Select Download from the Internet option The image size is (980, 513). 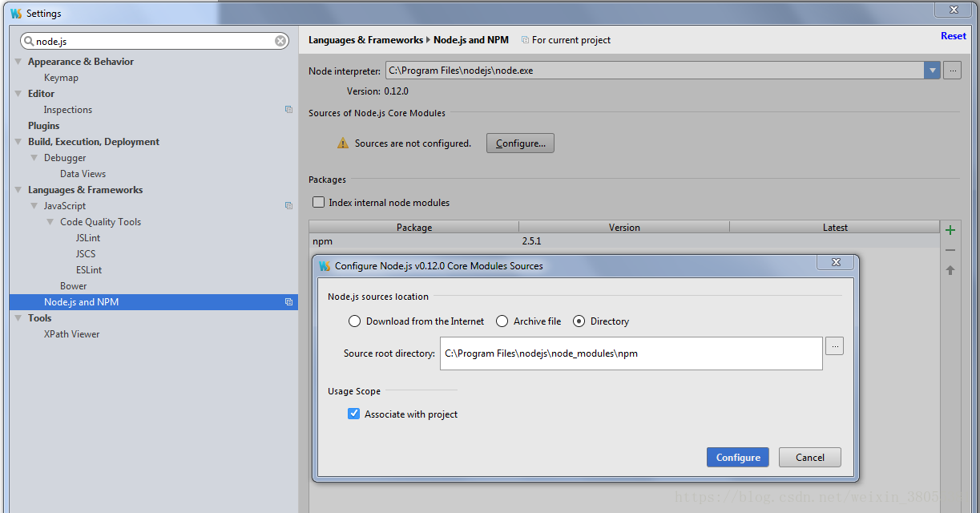(354, 321)
